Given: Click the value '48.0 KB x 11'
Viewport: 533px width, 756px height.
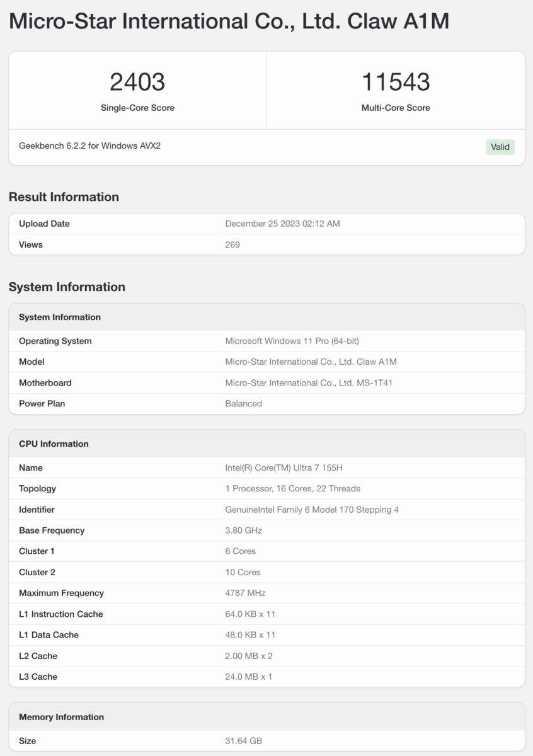Looking at the screenshot, I should click(250, 634).
